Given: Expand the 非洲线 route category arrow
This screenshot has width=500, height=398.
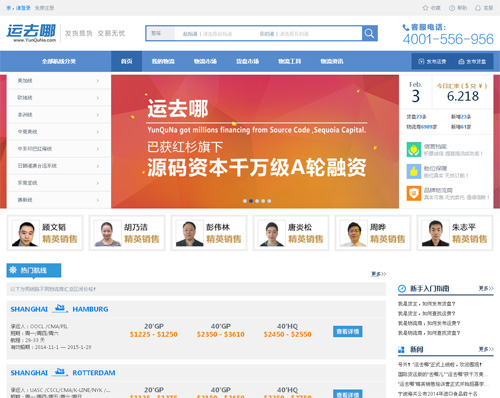Looking at the screenshot, I should point(98,115).
